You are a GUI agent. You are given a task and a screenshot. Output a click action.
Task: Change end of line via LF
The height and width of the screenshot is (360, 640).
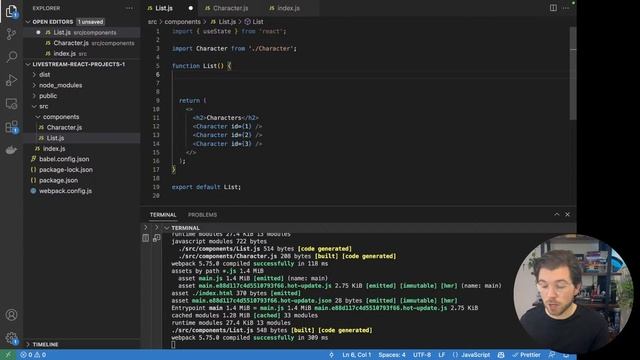click(442, 355)
